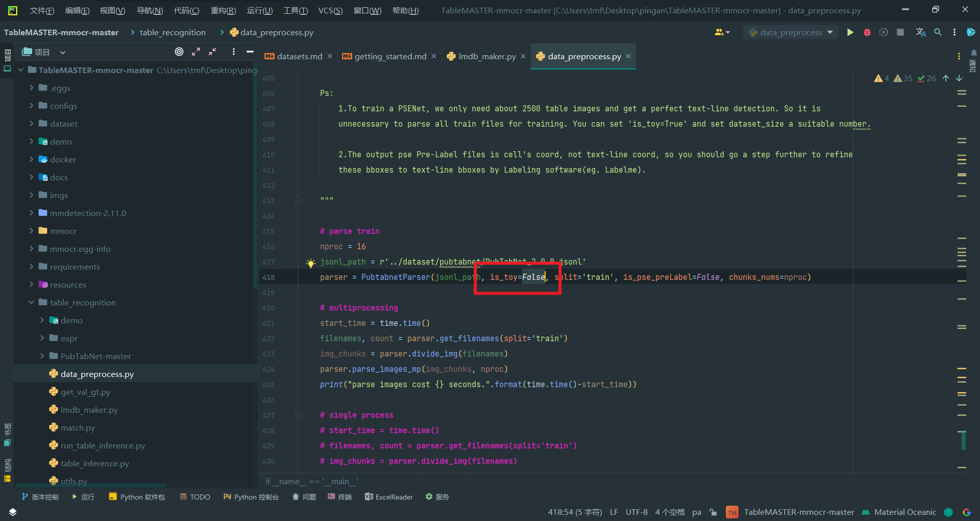Viewport: 980px width, 521px height.
Task: Collapse all in project tree
Action: point(212,52)
